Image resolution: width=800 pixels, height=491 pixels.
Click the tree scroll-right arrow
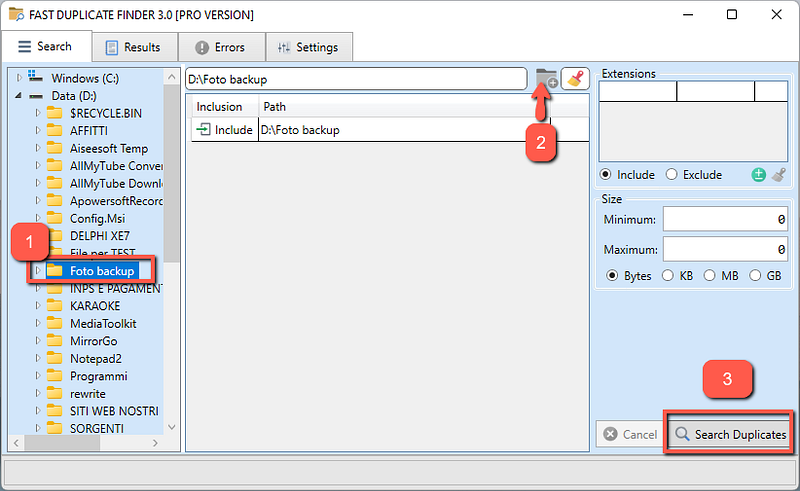[155, 443]
